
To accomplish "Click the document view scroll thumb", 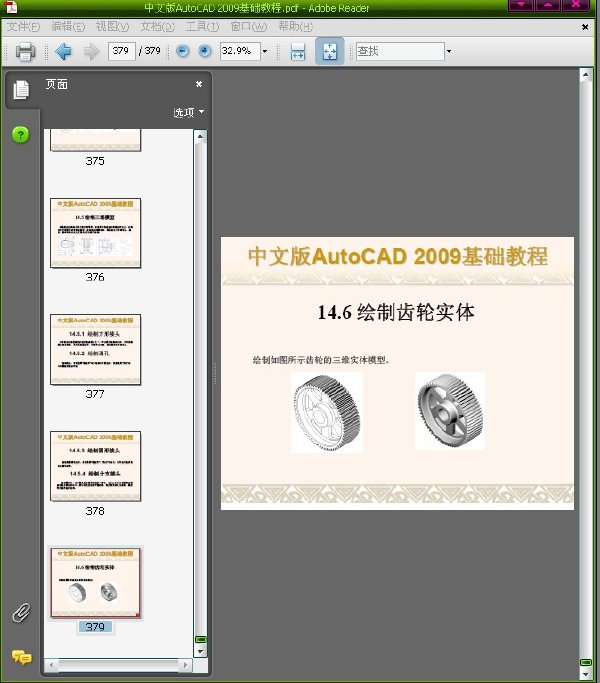I will [586, 662].
